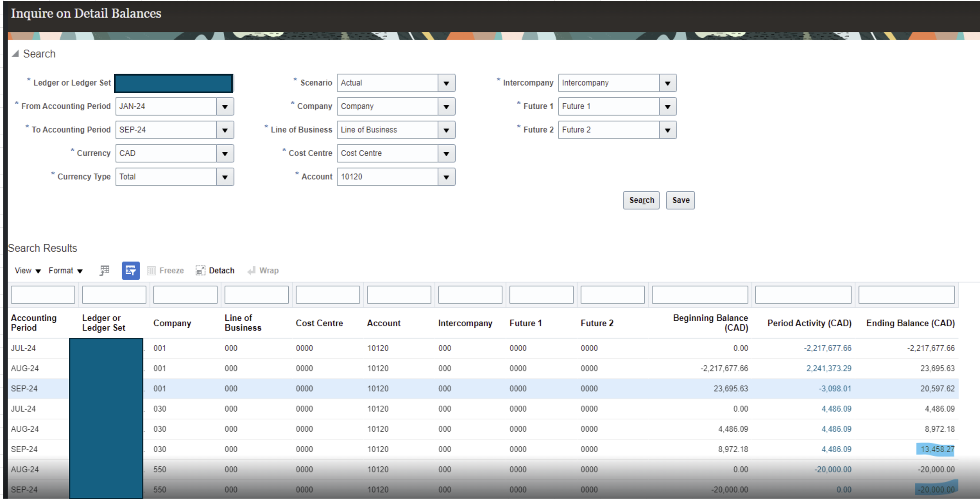Click the Line of Business column header

tap(243, 323)
